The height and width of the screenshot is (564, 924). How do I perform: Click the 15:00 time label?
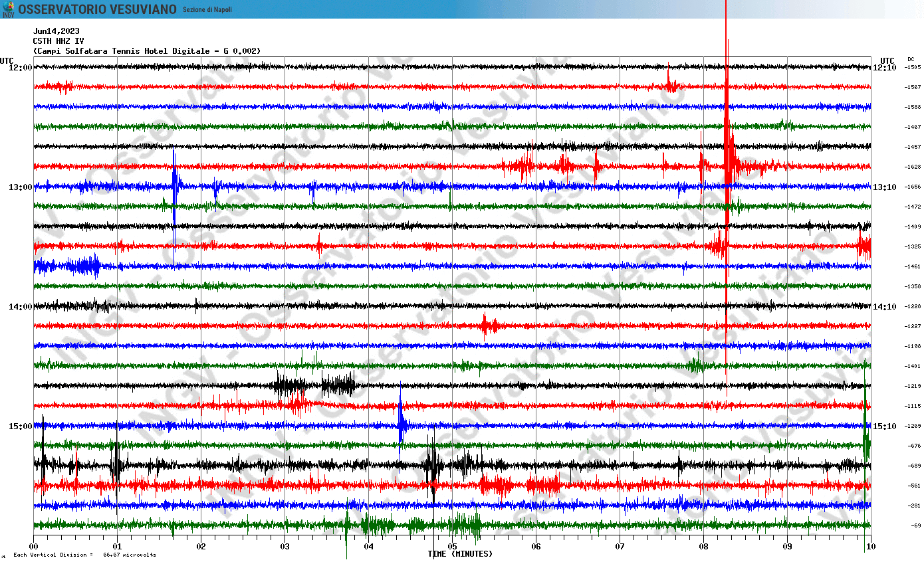pyautogui.click(x=20, y=426)
